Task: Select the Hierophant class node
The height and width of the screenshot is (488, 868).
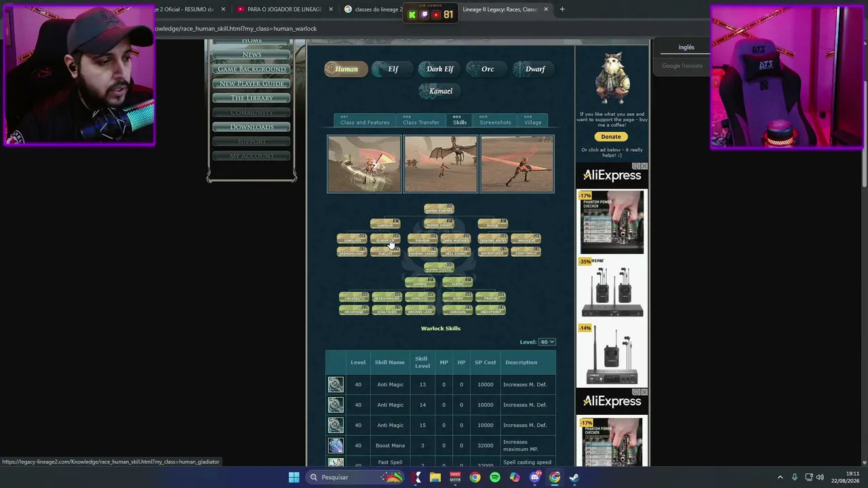Action: [491, 310]
